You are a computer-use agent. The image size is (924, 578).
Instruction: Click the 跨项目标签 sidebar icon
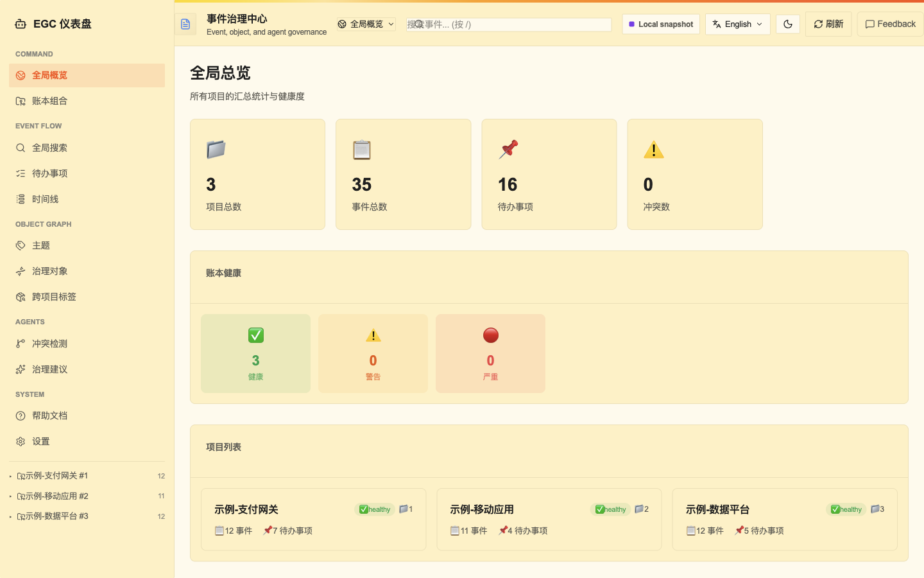21,297
